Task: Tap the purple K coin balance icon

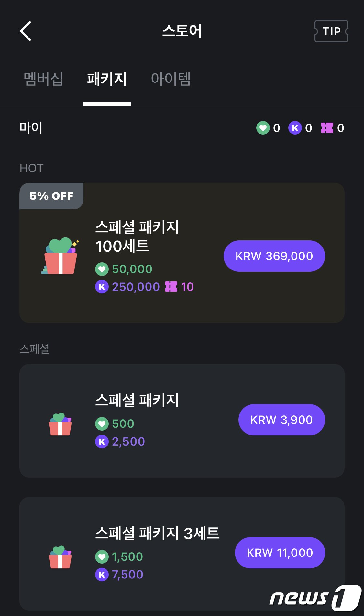Action: tap(295, 128)
